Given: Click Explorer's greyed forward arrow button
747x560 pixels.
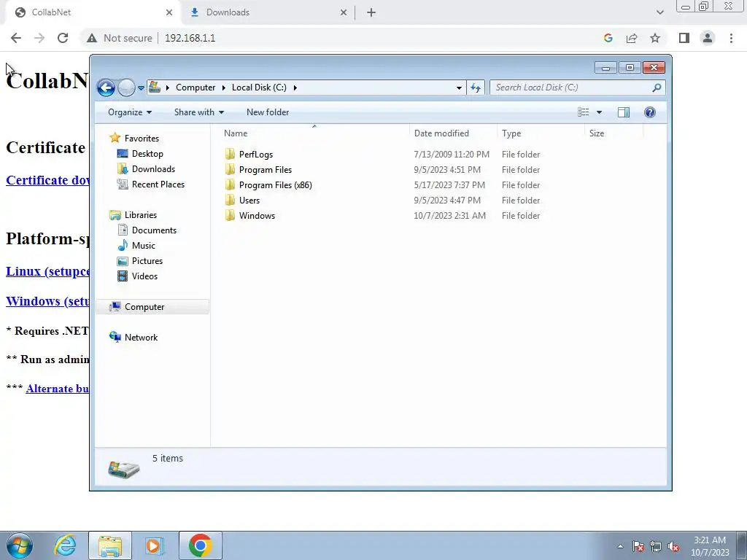Looking at the screenshot, I should click(x=126, y=87).
